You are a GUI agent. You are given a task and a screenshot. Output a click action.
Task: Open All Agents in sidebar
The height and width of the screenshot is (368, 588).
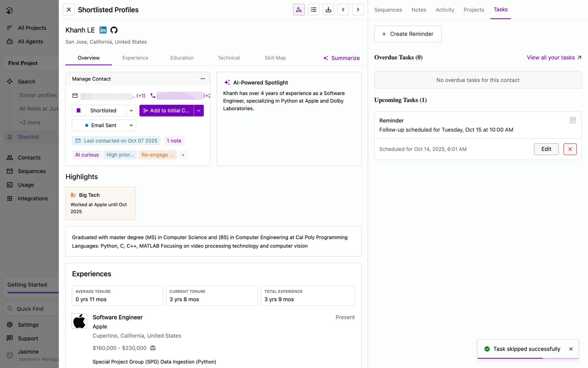coord(30,41)
